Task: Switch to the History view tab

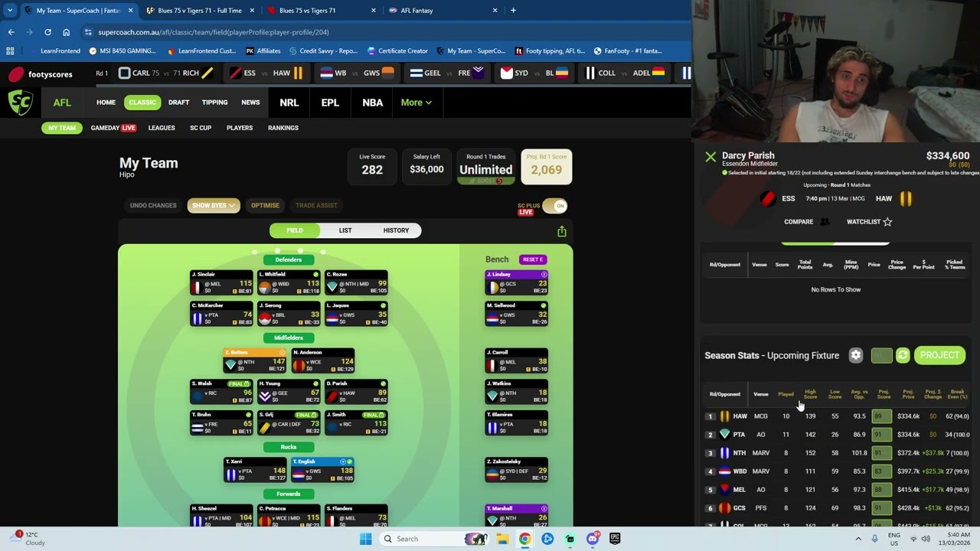Action: 396,230
